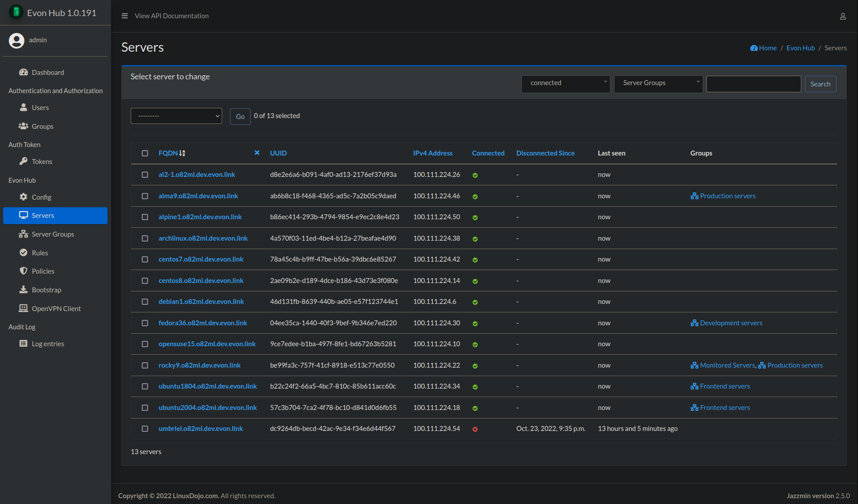Click the Policies shield icon
This screenshot has width=858, height=504.
24,271
